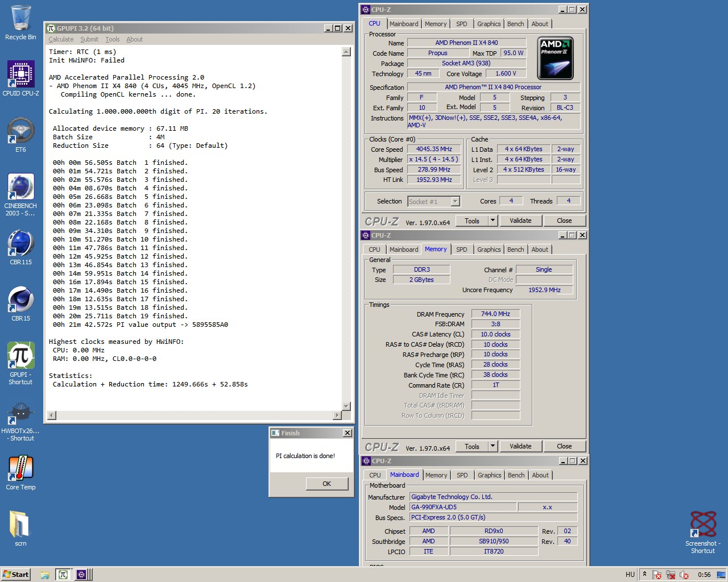The width and height of the screenshot is (728, 582).
Task: Click the AMD Phenom II X4 840 name field
Action: pyautogui.click(x=466, y=43)
